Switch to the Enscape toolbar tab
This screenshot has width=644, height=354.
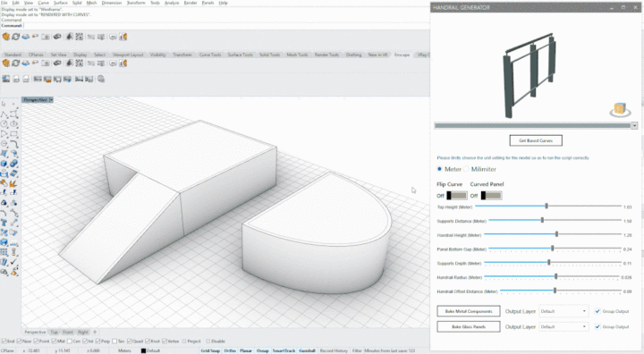click(x=402, y=55)
